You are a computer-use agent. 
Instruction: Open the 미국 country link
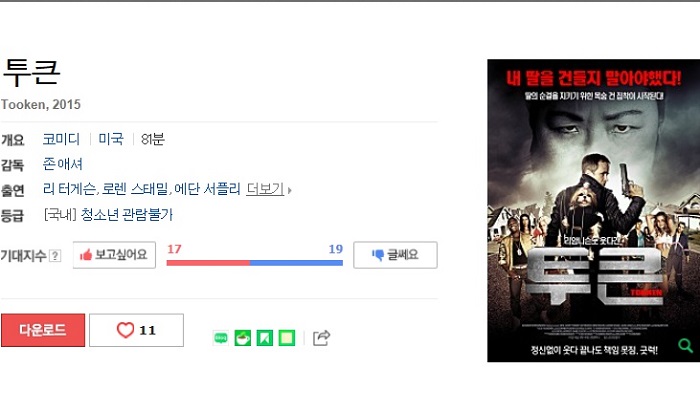[111, 139]
